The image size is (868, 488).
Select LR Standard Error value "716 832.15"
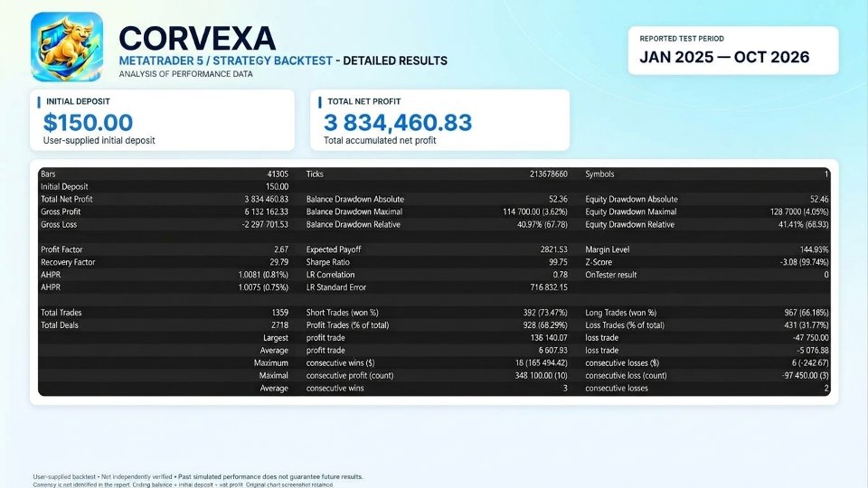pyautogui.click(x=549, y=287)
